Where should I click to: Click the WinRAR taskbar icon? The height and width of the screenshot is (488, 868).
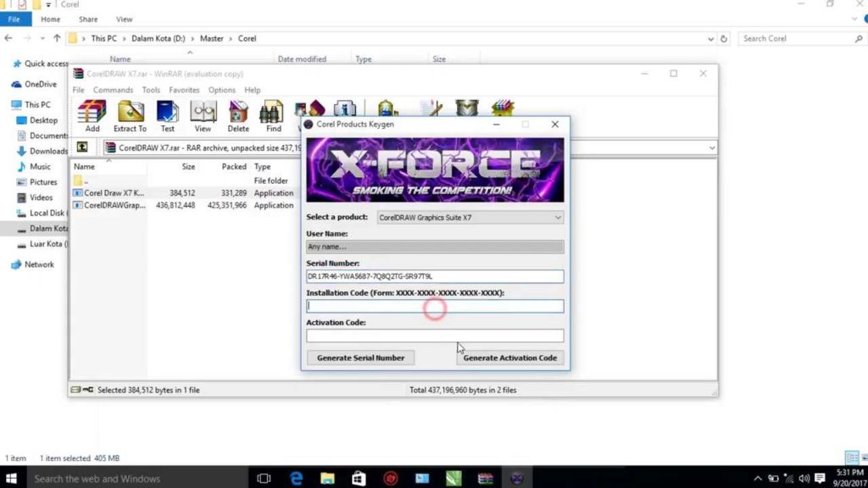[x=485, y=478]
